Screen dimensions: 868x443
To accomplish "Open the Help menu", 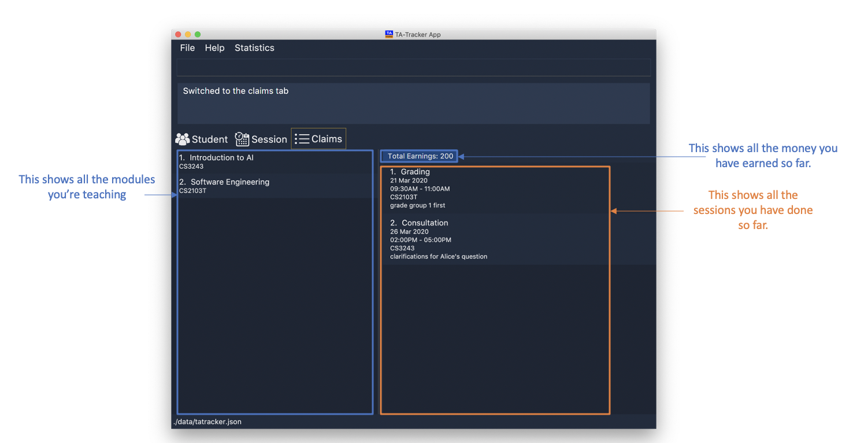I will click(x=214, y=48).
